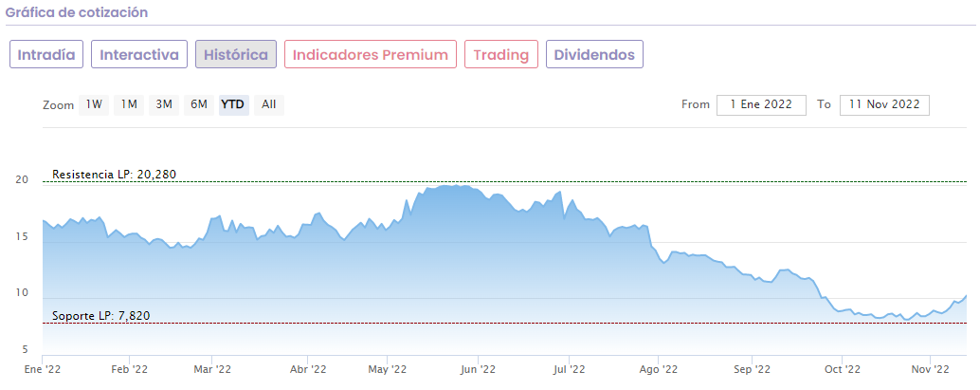Select the Histórica tab
The image size is (980, 390).
(236, 54)
